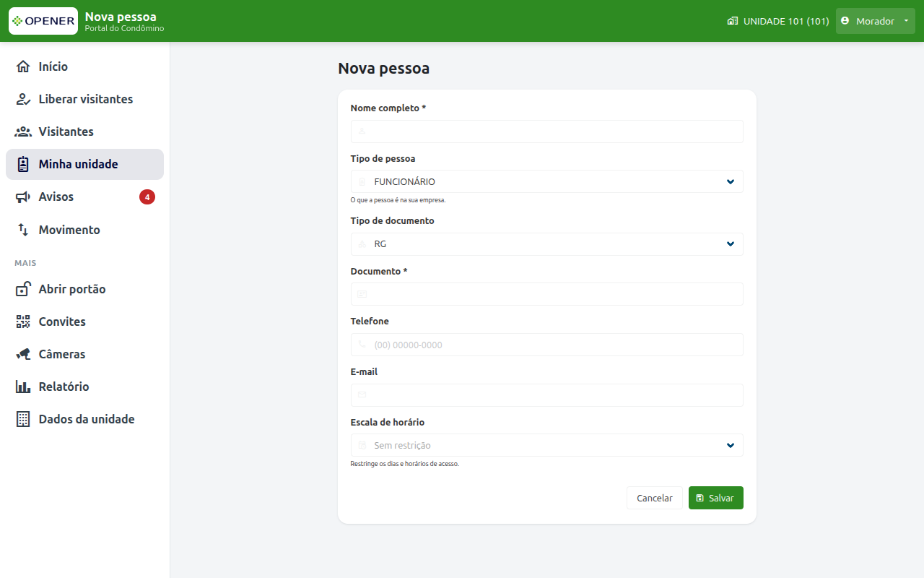The width and height of the screenshot is (924, 578).
Task: Click into the Telefone field
Action: pyautogui.click(x=547, y=345)
